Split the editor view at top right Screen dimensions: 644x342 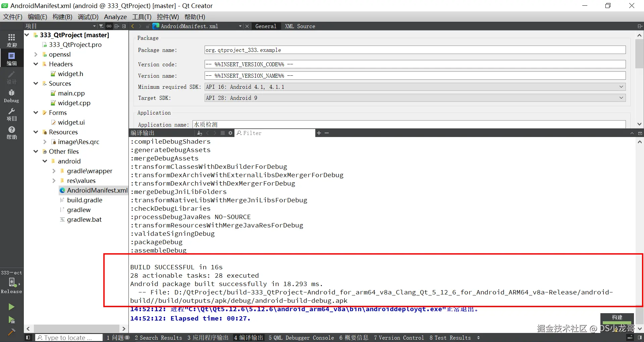[640, 26]
